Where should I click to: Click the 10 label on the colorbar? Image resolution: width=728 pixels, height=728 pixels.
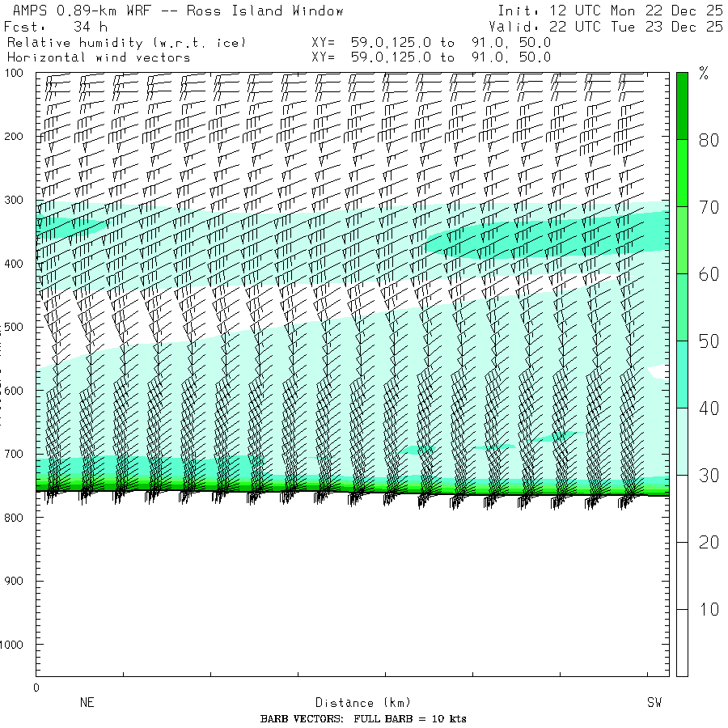coord(709,609)
